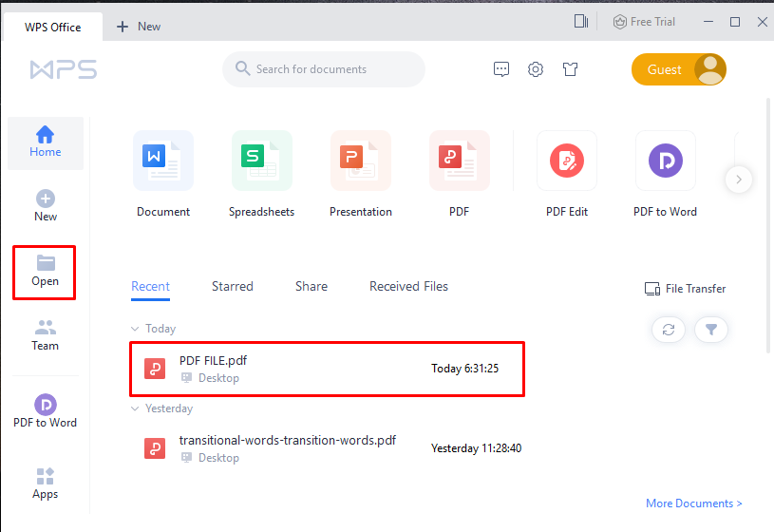Open File Transfer
This screenshot has height=532, width=774.
click(685, 289)
